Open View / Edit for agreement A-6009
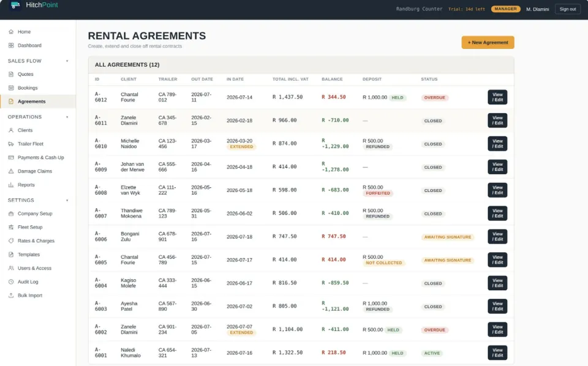Screen dimensions: 588x366 tap(497, 166)
